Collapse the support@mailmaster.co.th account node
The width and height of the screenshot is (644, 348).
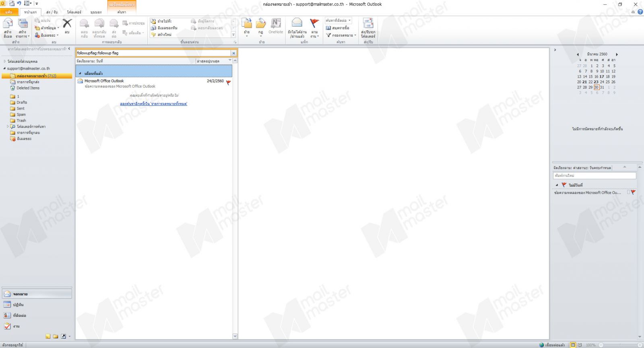(x=5, y=68)
